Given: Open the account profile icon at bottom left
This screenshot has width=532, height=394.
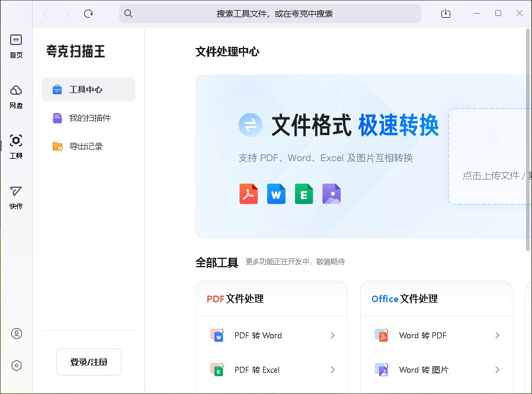Looking at the screenshot, I should [16, 334].
